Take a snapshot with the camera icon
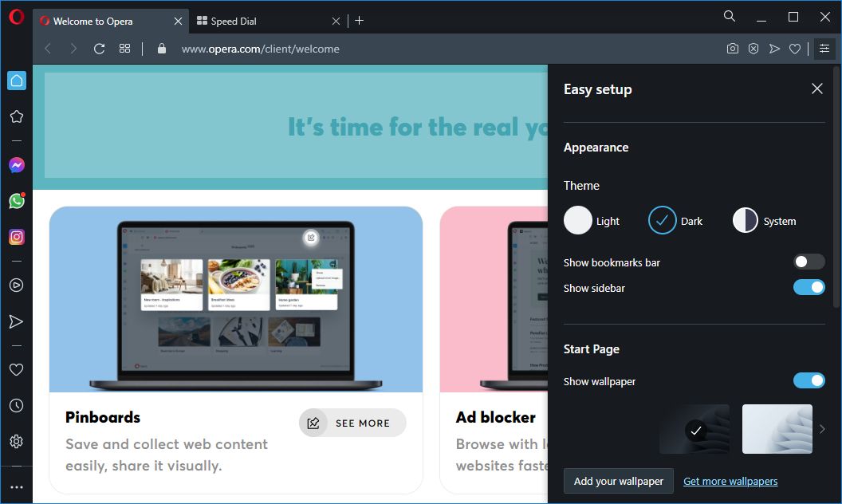Viewport: 842px width, 504px height. (x=733, y=49)
